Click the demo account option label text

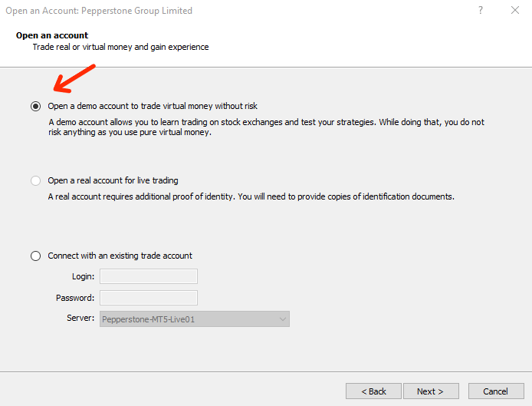158,106
